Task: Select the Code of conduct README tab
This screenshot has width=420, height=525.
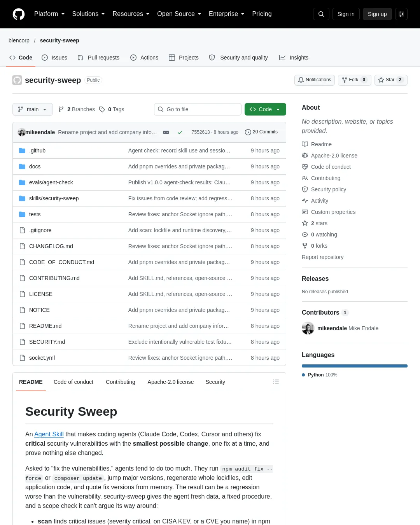Action: [x=73, y=382]
